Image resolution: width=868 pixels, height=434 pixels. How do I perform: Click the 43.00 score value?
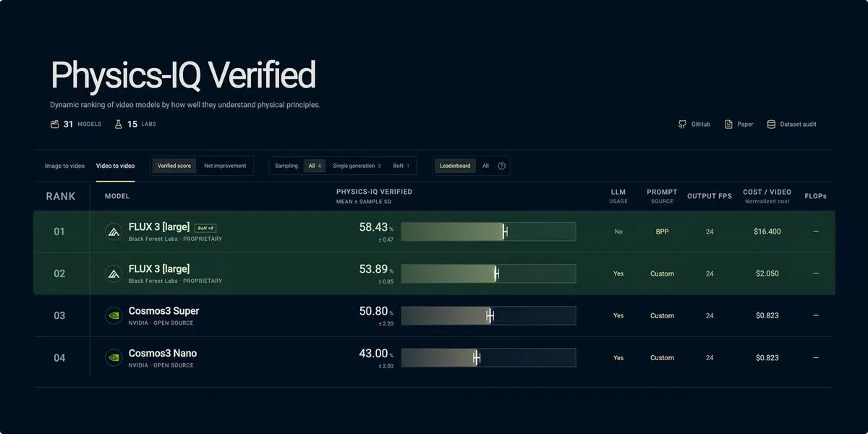(x=373, y=353)
